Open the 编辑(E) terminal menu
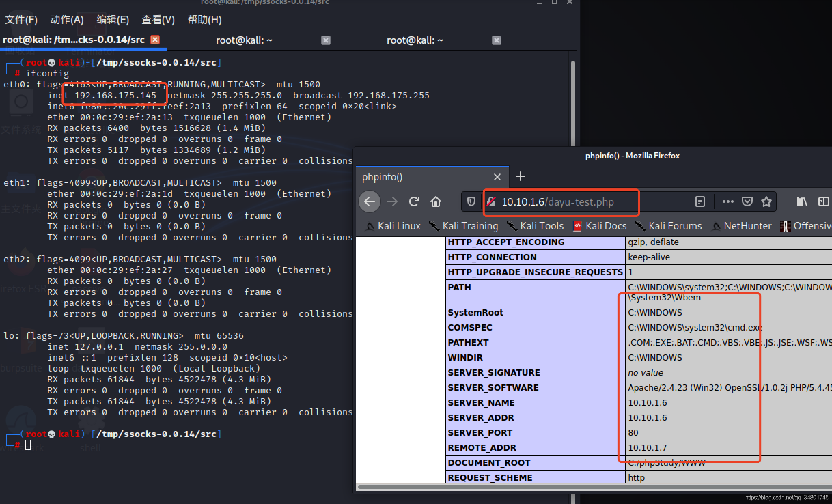 (x=113, y=20)
